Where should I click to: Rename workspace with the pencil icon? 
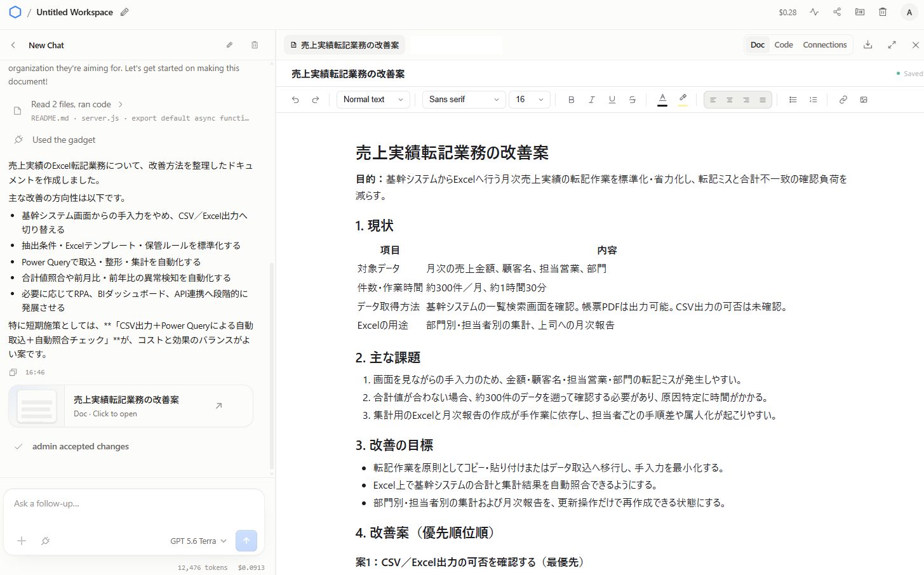pos(124,12)
